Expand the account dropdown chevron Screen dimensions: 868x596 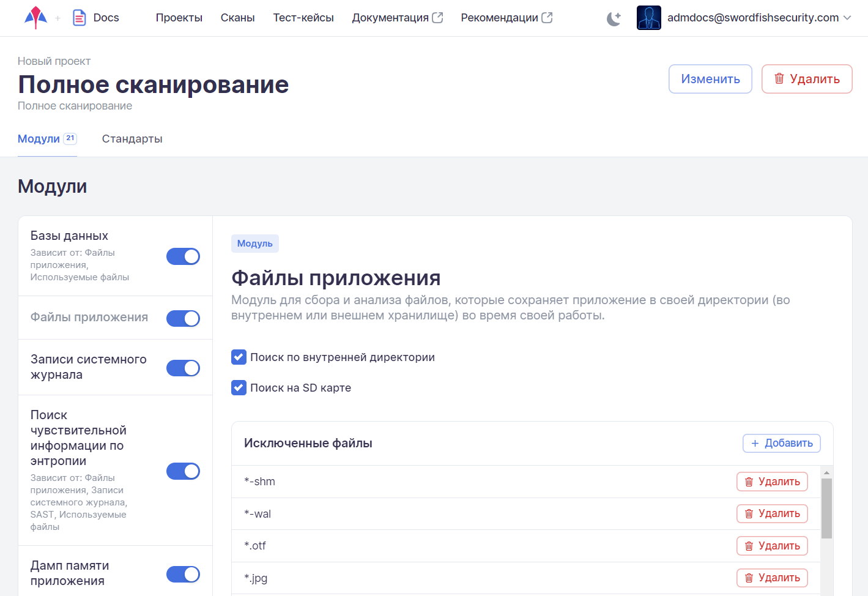(x=847, y=18)
